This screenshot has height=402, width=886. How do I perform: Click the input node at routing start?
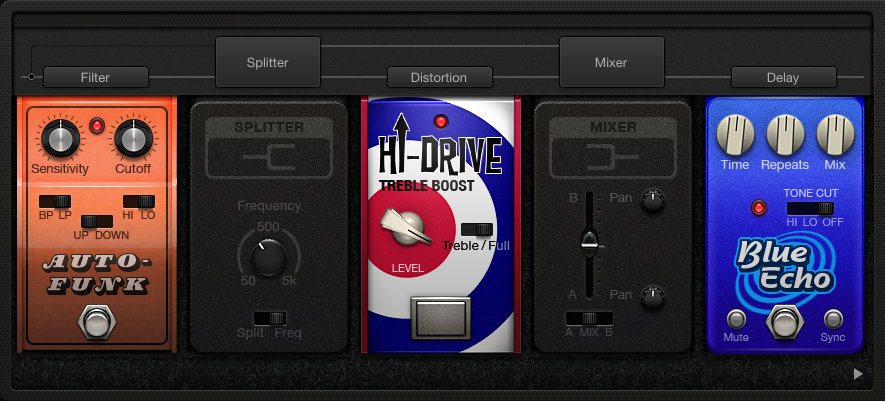(31, 76)
